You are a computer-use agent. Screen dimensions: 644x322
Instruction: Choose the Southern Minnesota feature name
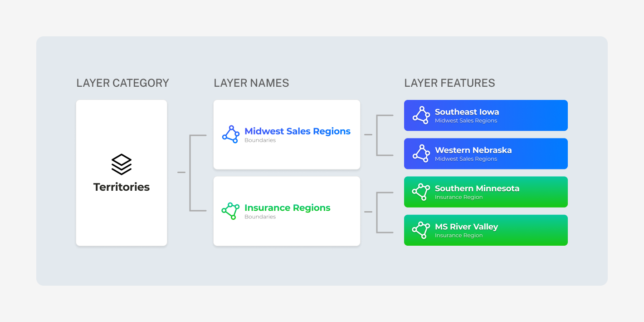(x=477, y=188)
